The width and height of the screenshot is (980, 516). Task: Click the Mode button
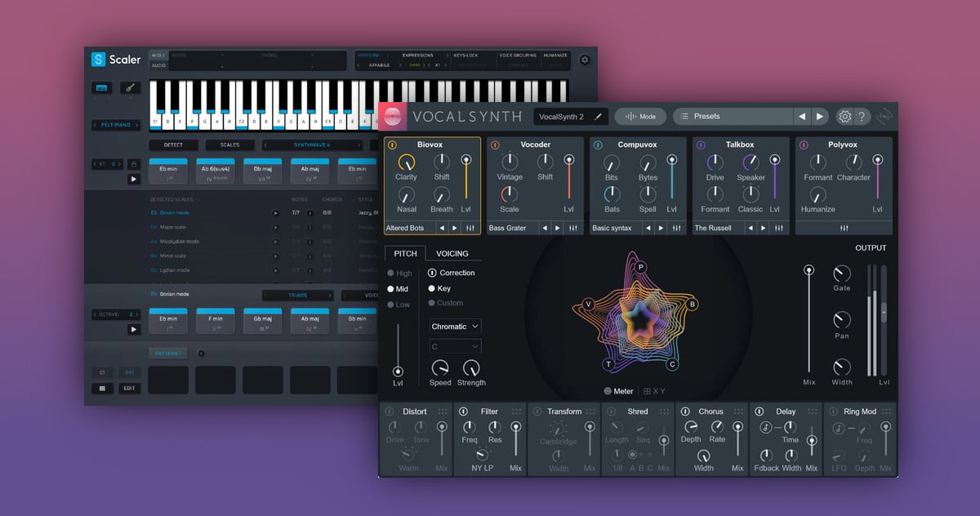point(641,117)
